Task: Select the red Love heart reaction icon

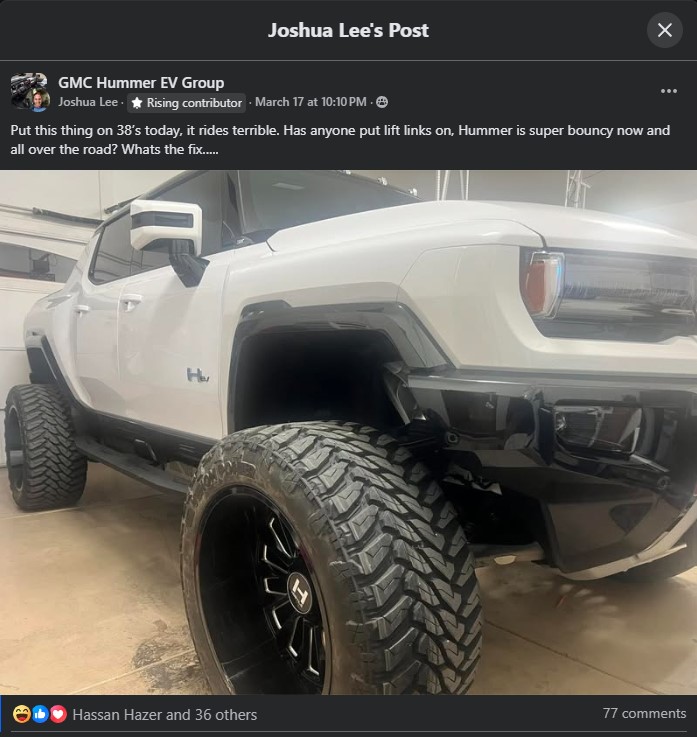Action: [x=58, y=714]
